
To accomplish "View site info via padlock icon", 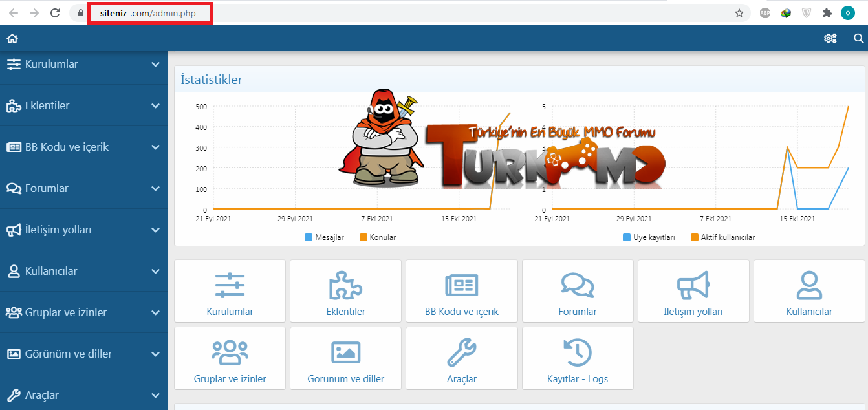I will click(x=80, y=13).
